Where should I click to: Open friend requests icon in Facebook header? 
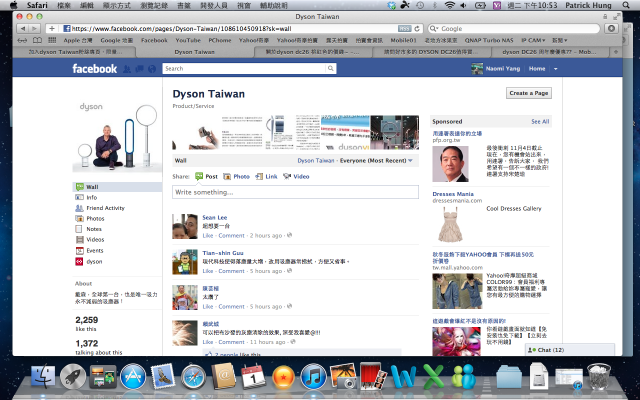[127, 69]
